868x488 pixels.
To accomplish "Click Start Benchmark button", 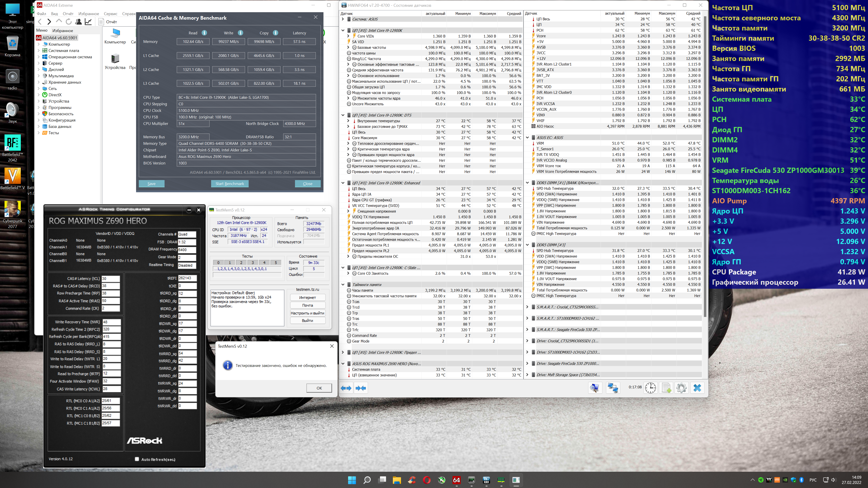I will click(x=229, y=183).
